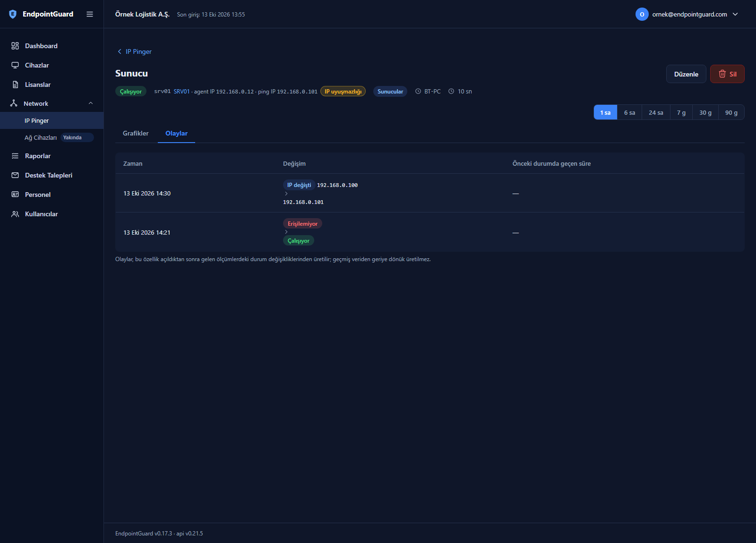Click the trash icon in Sil button
This screenshot has height=543, width=756.
[722, 74]
